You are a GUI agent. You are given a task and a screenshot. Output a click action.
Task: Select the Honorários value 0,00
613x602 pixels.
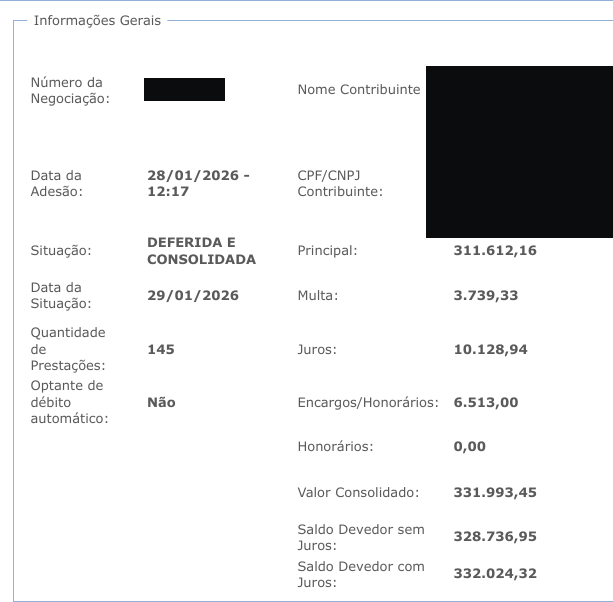pyautogui.click(x=470, y=446)
